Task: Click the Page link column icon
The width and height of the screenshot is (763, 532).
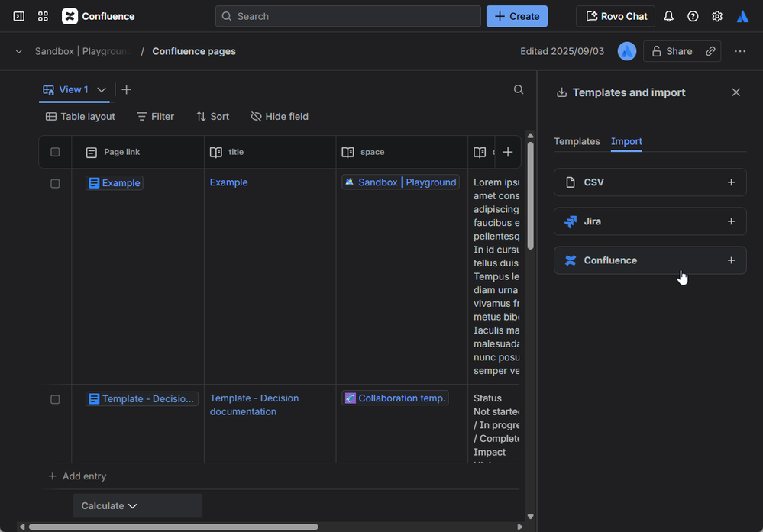Action: pos(92,152)
